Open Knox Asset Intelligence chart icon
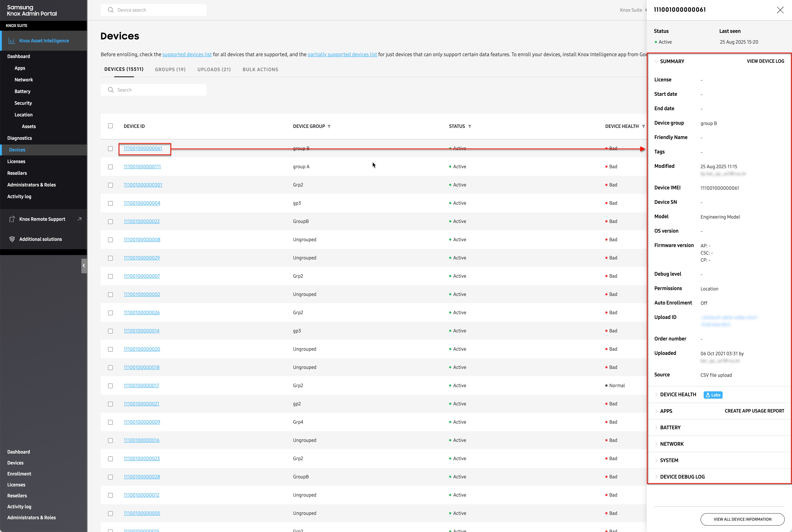Image resolution: width=792 pixels, height=532 pixels. (x=11, y=41)
